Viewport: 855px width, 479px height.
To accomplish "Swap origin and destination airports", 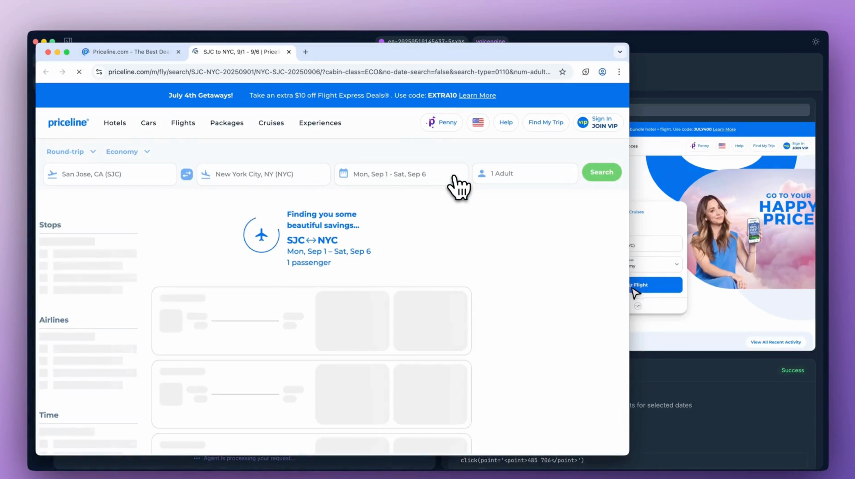I will [x=186, y=174].
